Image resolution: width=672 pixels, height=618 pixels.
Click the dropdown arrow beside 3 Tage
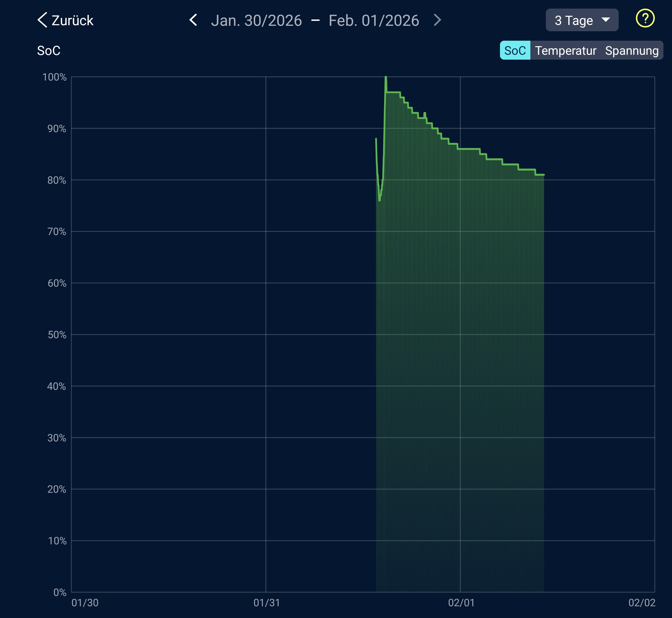[x=605, y=20]
